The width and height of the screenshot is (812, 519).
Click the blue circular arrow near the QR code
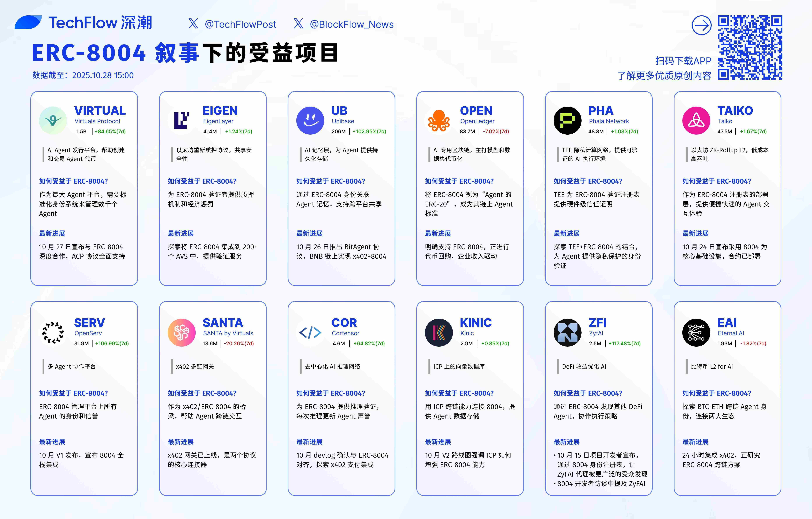pyautogui.click(x=702, y=25)
